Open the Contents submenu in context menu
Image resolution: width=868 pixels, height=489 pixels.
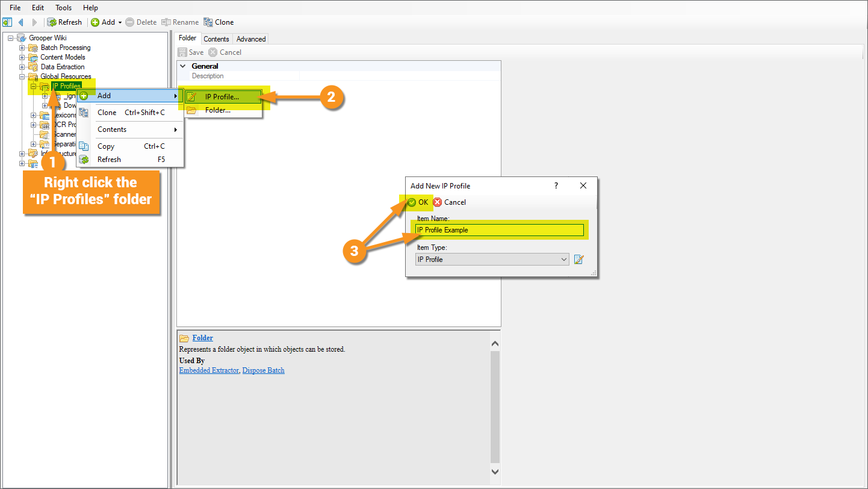[130, 129]
